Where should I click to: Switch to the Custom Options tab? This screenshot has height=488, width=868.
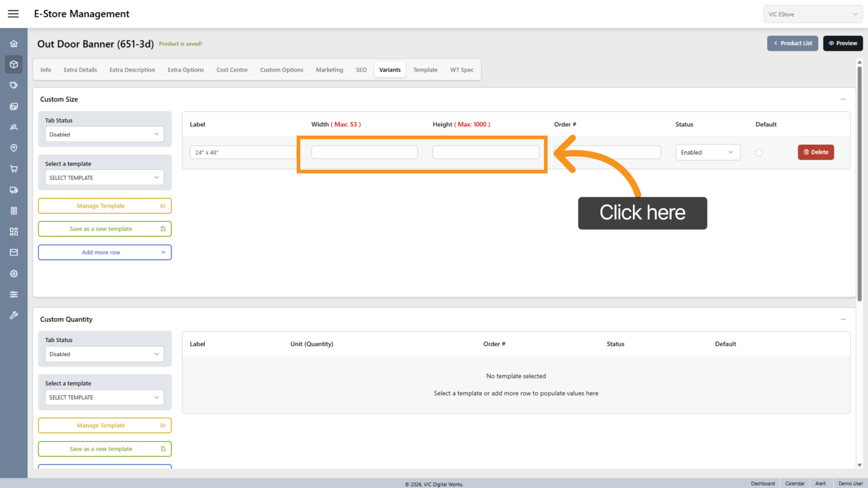coord(281,70)
